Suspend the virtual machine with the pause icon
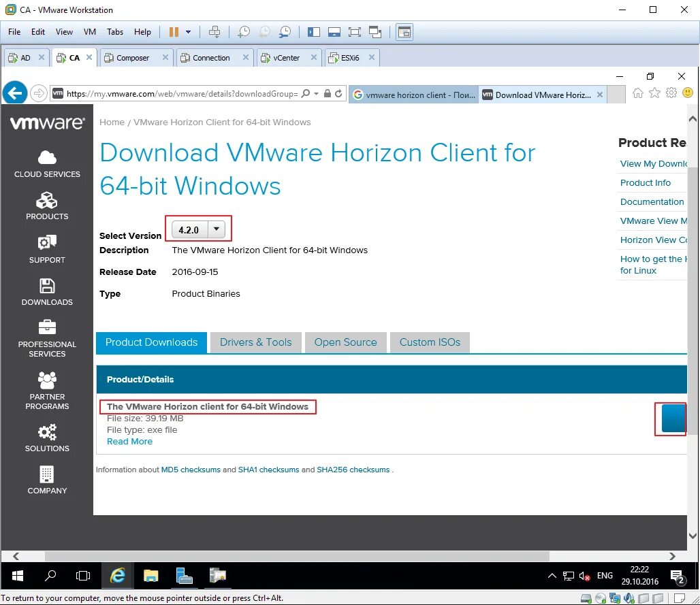This screenshot has height=605, width=700. (x=174, y=31)
